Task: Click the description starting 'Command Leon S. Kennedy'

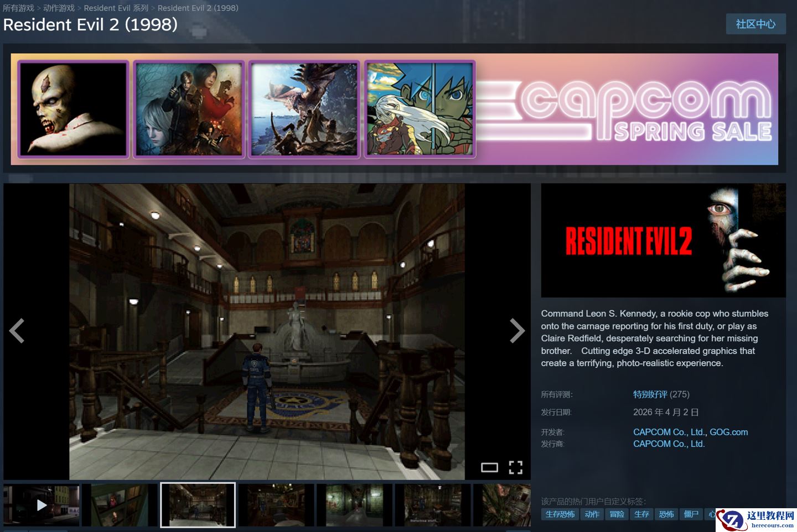Action: point(655,338)
